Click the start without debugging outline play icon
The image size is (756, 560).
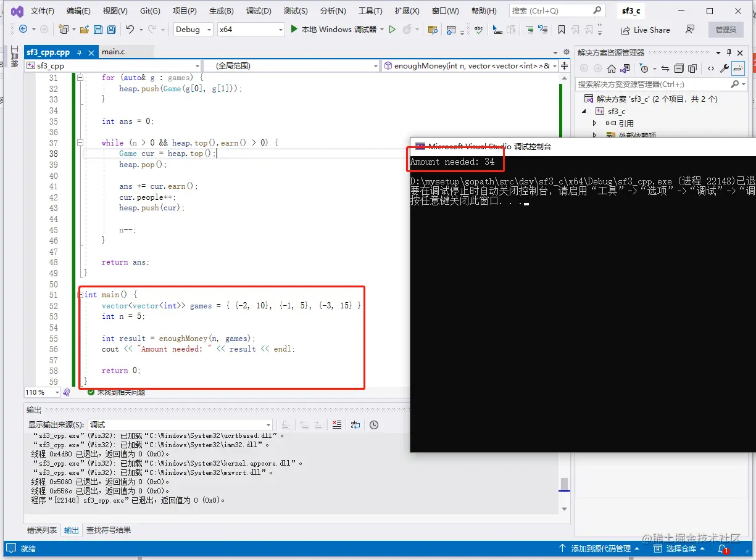tap(392, 29)
